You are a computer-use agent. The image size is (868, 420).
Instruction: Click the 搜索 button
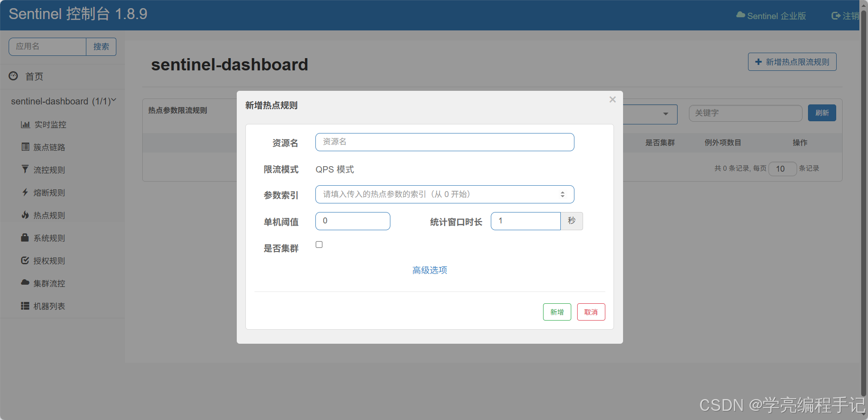coord(101,46)
